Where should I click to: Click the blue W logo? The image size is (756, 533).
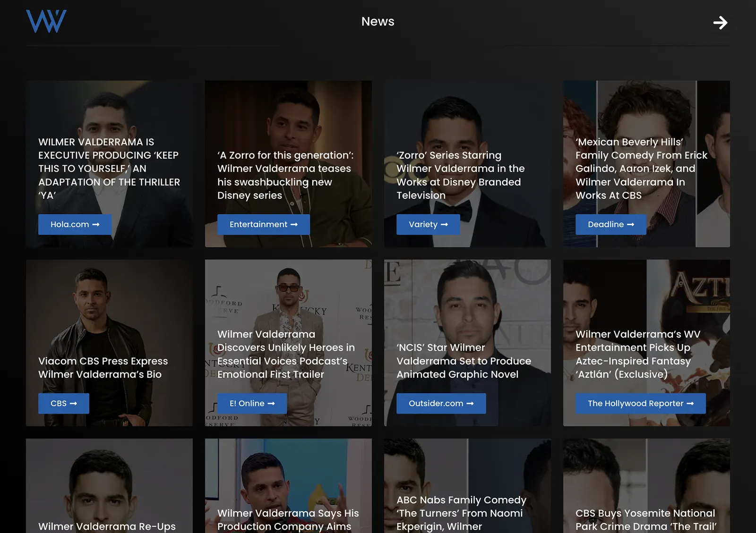coord(46,21)
